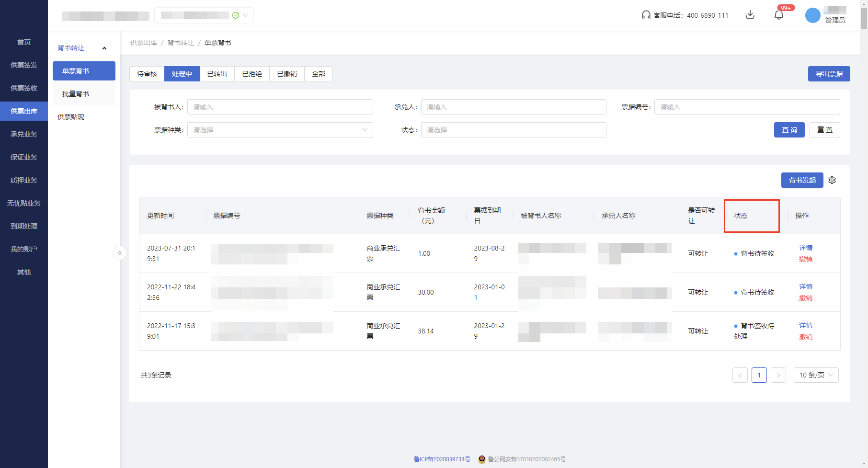This screenshot has height=468, width=868.
Task: Click the download icon in header
Action: (750, 15)
